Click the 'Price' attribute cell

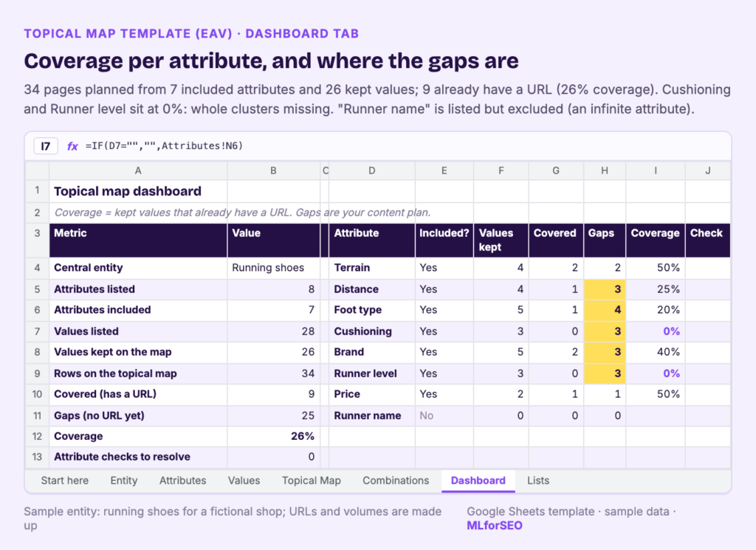pos(372,394)
